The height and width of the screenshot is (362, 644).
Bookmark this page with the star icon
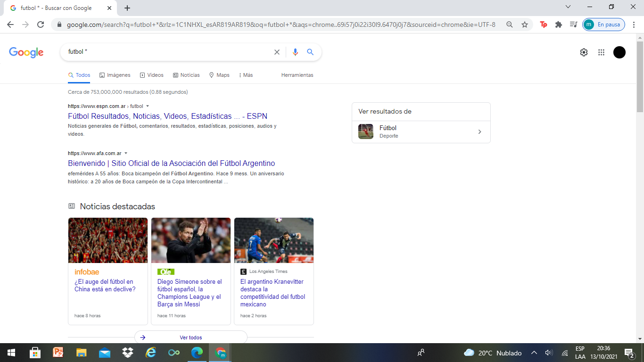coord(525,25)
